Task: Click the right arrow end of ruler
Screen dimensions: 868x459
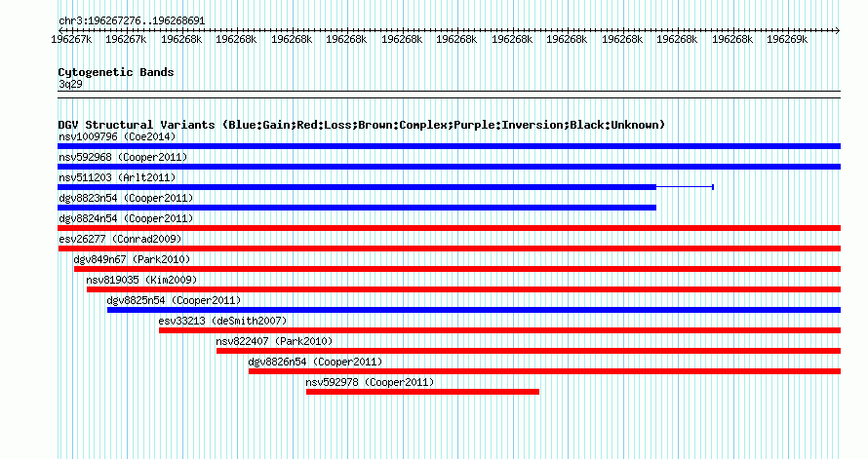Action: (x=837, y=30)
